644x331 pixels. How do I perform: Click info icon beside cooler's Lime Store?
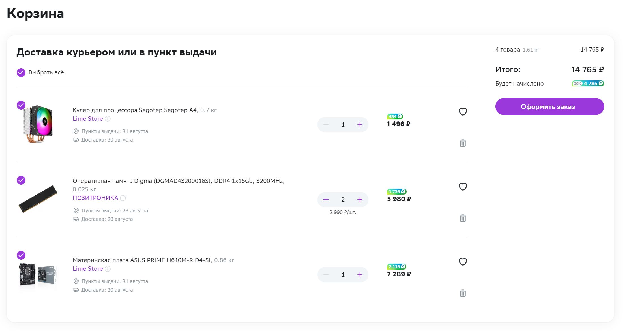(108, 119)
